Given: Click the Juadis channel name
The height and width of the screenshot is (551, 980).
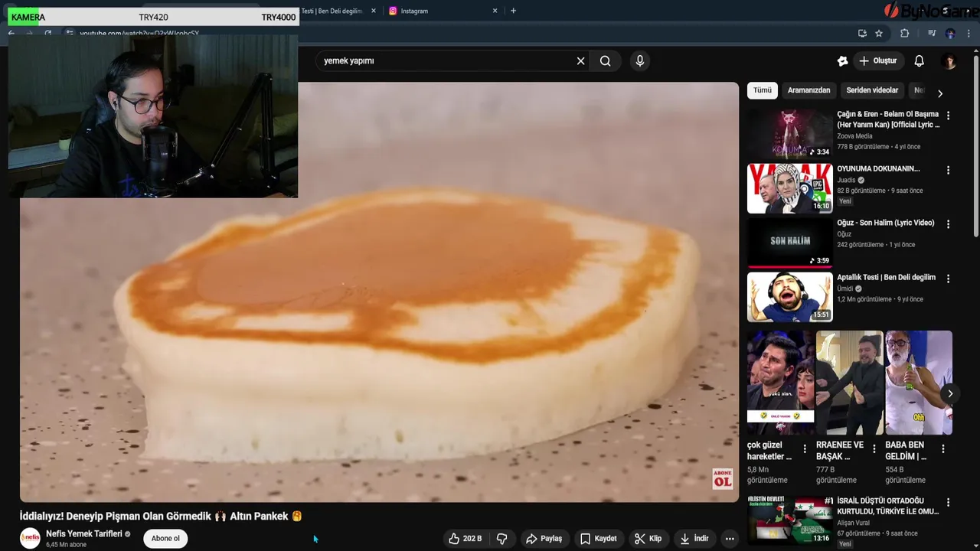Looking at the screenshot, I should point(846,181).
